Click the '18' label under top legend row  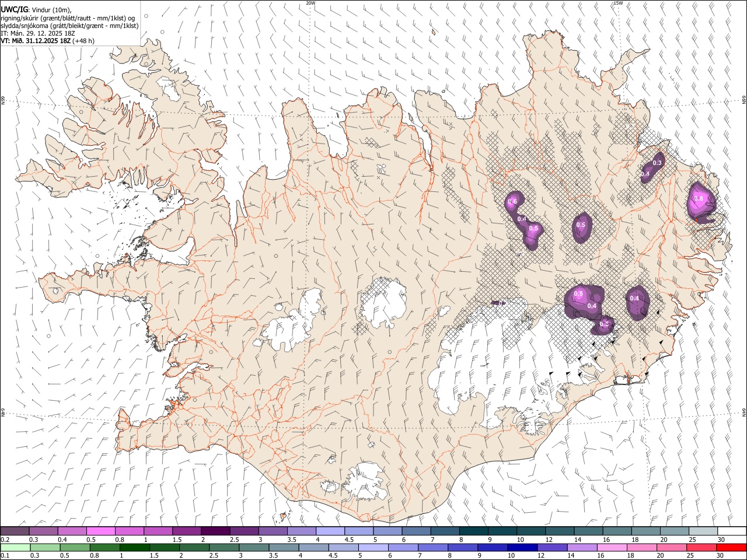click(636, 540)
